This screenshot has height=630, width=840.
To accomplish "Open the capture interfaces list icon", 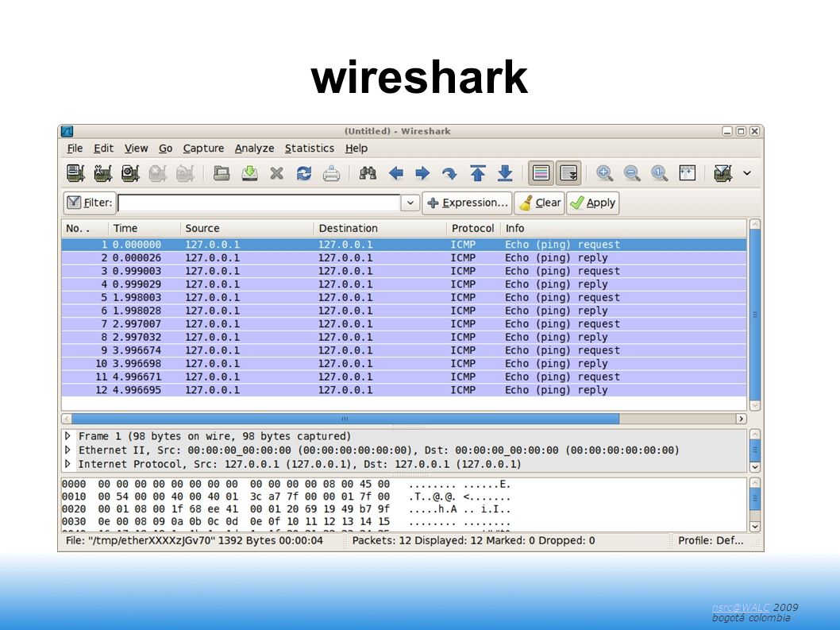I will click(75, 173).
